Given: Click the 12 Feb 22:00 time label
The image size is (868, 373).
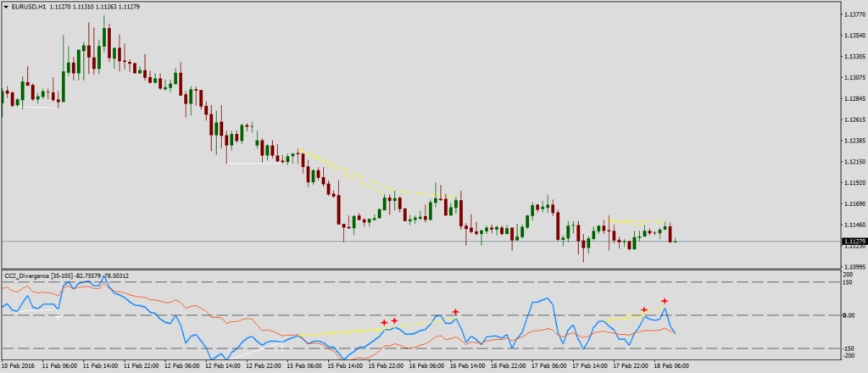Looking at the screenshot, I should click(264, 365).
